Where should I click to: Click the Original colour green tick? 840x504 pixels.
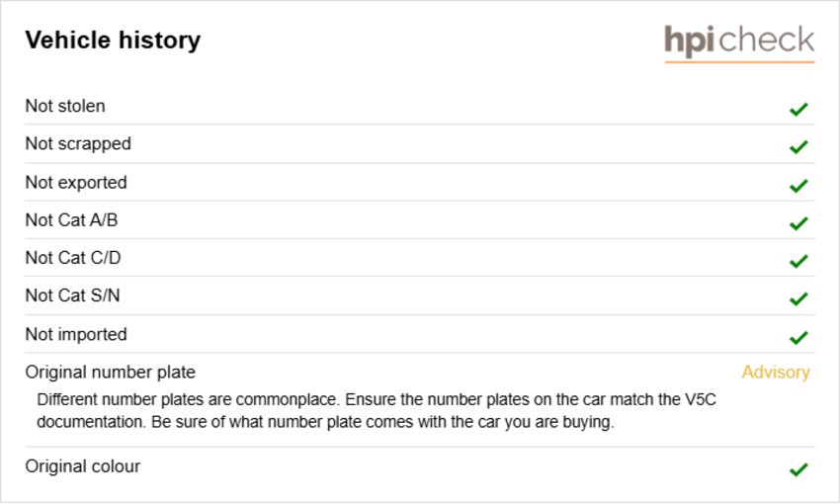[798, 469]
